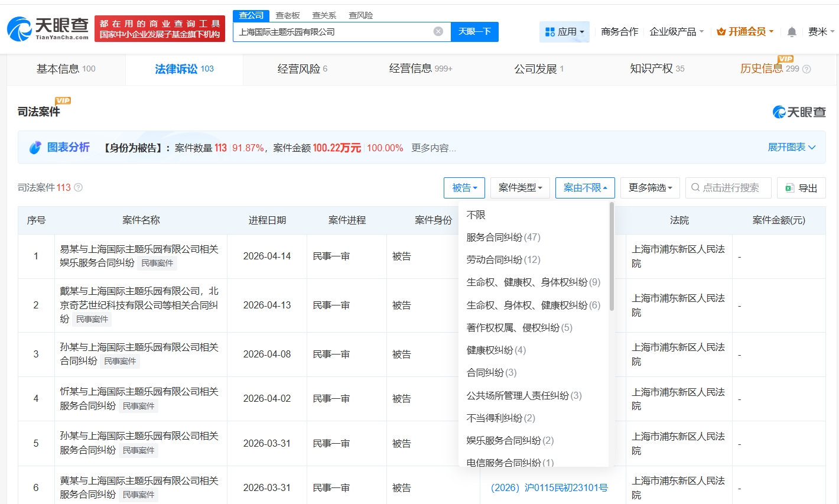839x504 pixels.
Task: Click the 天眼一下 search button
Action: coord(474,32)
